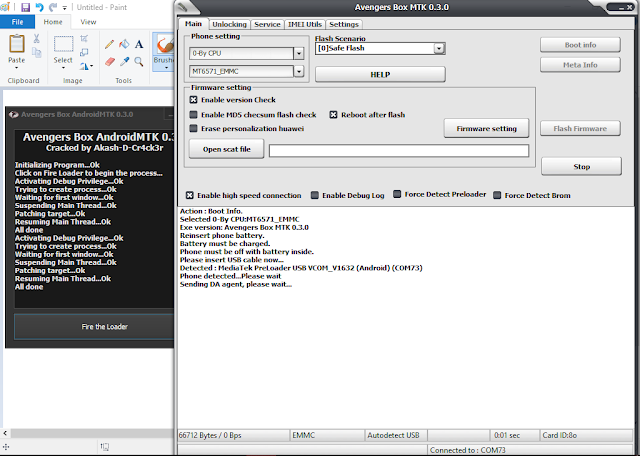Click the Firmware setting button
640x456 pixels.
coord(487,129)
